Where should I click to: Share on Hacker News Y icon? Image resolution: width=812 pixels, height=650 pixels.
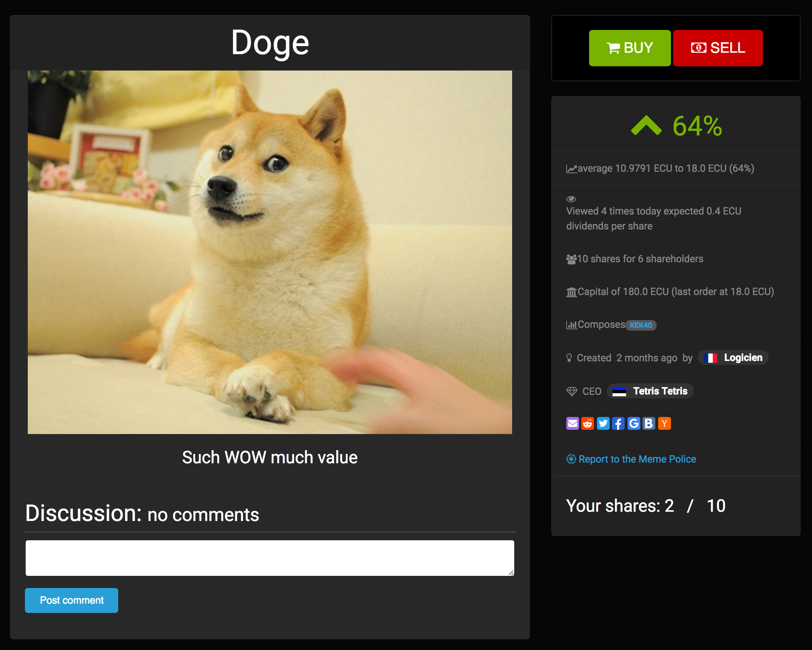[x=664, y=424]
